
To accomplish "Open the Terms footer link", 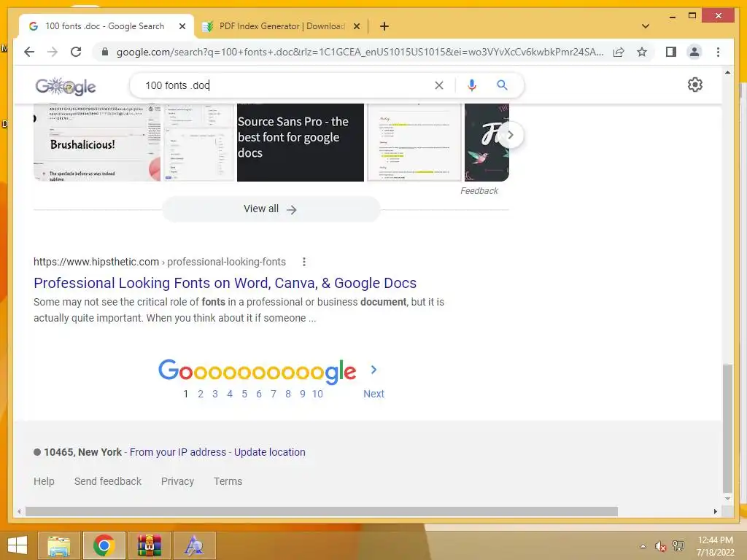I will tap(228, 481).
